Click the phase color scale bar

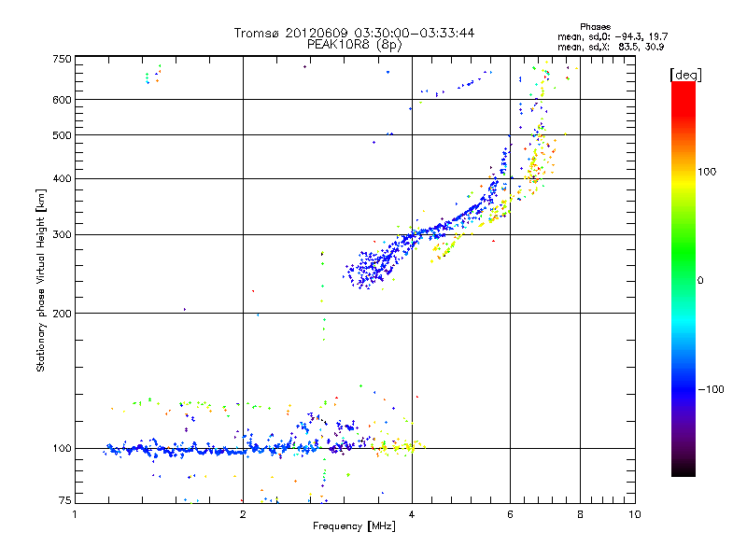tap(684, 278)
